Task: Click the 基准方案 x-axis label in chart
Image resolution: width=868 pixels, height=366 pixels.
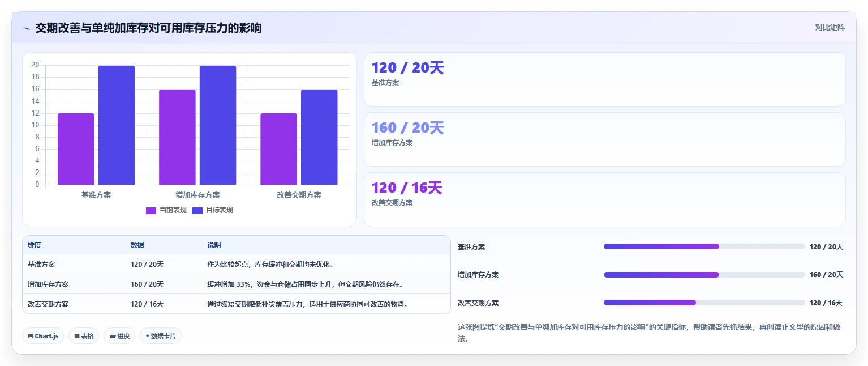Action: point(96,195)
